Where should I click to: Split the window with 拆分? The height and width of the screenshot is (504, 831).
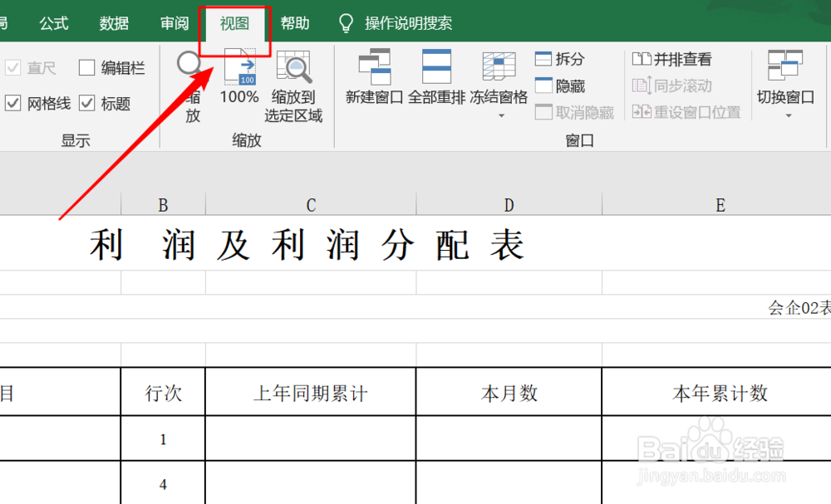click(x=559, y=59)
